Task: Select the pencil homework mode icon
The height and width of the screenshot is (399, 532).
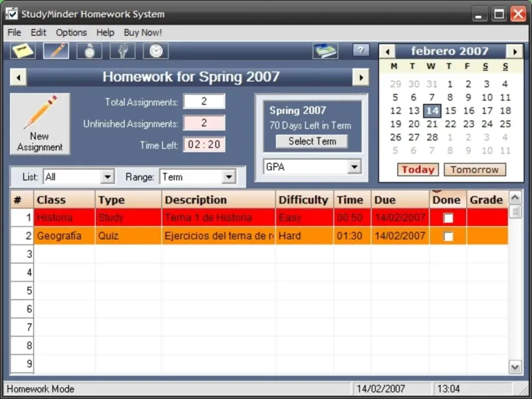Action: 56,51
